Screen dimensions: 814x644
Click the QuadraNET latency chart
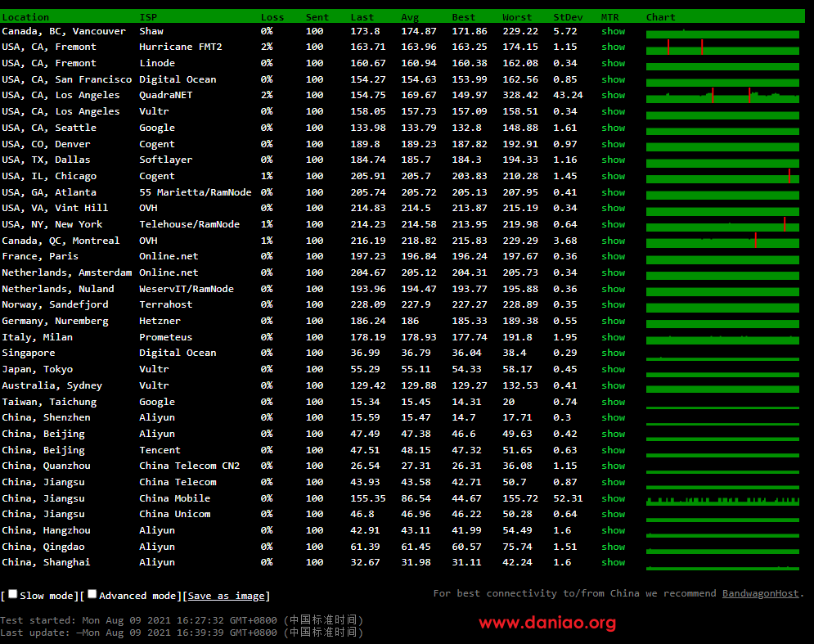722,97
